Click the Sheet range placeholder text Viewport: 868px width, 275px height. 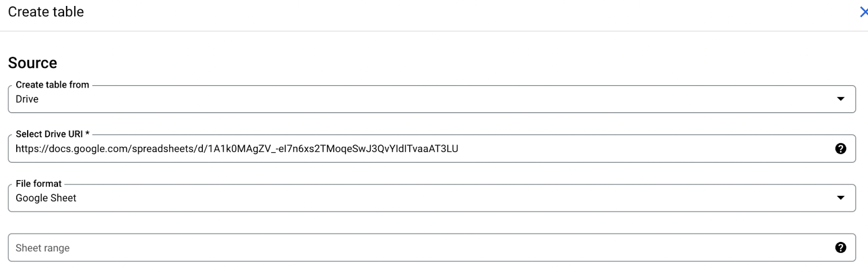(x=42, y=248)
